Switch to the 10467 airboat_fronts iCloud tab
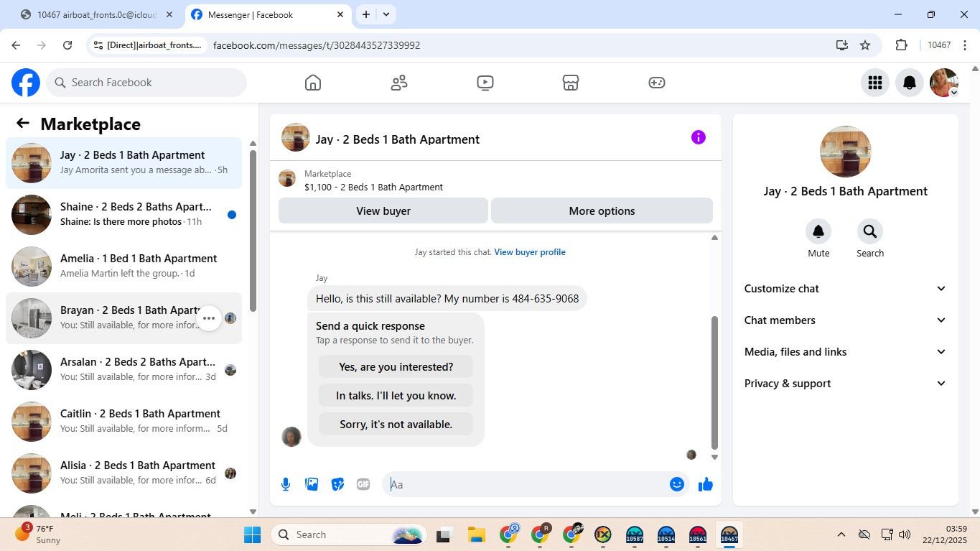Image resolution: width=980 pixels, height=551 pixels. click(98, 15)
